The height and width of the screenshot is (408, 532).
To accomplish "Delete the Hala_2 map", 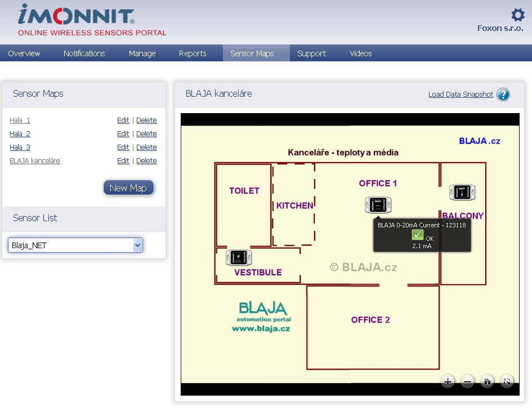I will (x=146, y=133).
